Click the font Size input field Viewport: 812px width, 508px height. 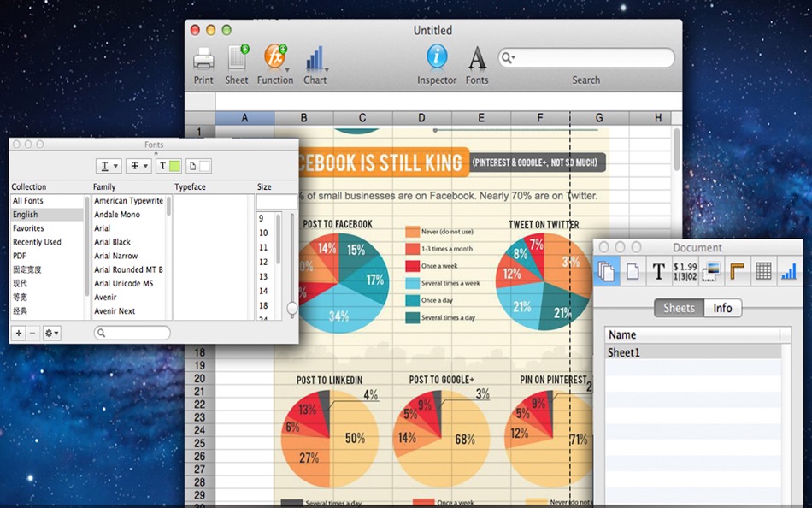tap(277, 202)
